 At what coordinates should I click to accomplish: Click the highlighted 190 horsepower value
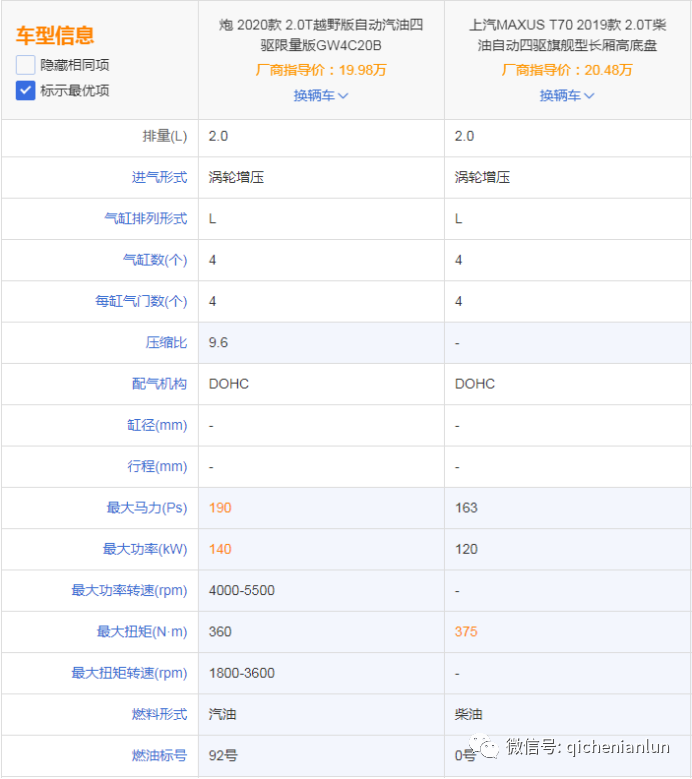220,508
